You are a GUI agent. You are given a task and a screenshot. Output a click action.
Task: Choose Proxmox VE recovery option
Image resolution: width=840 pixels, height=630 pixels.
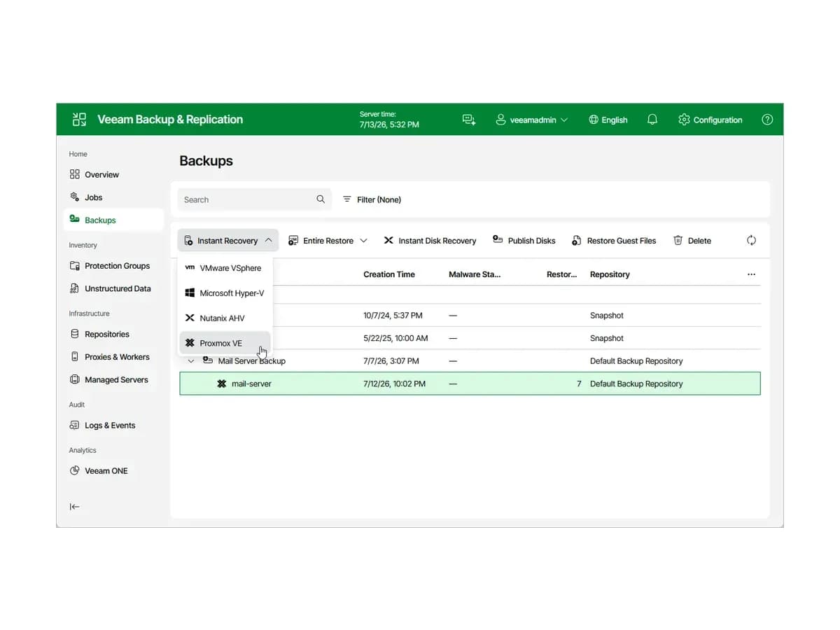click(x=225, y=343)
